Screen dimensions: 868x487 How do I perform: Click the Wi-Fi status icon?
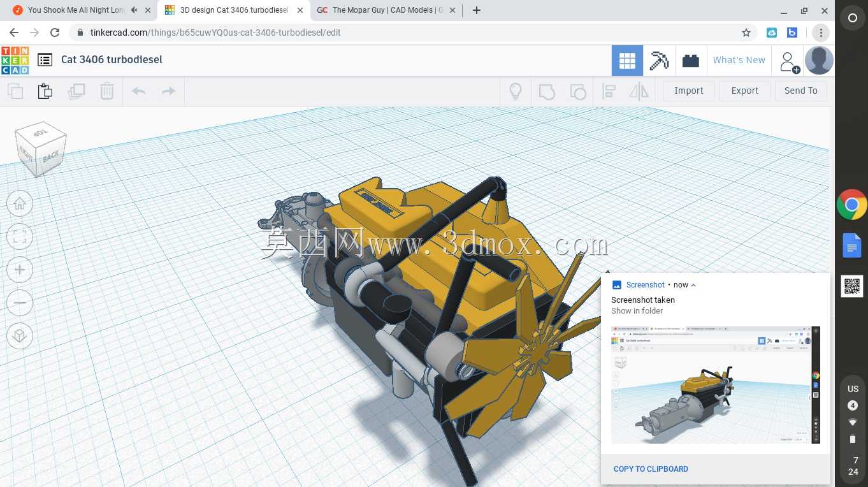tap(853, 422)
